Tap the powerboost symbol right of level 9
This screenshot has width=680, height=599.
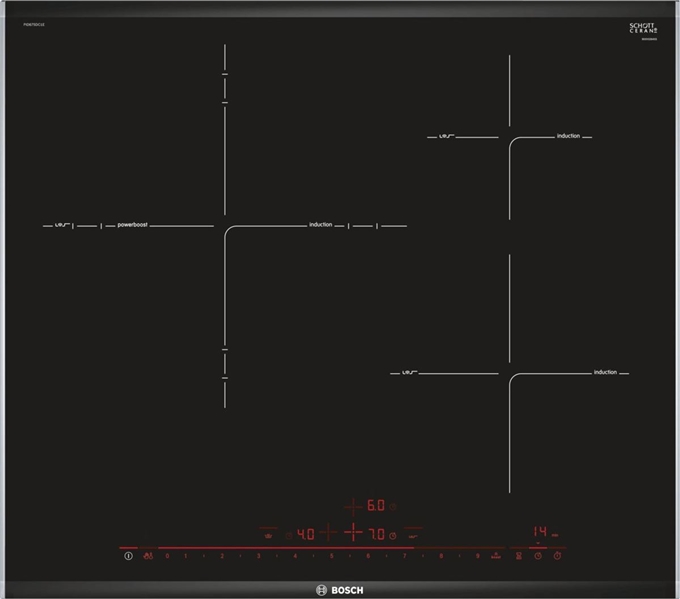click(x=496, y=555)
